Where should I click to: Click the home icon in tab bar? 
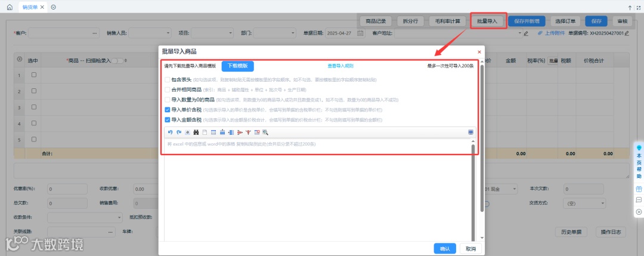(x=10, y=7)
